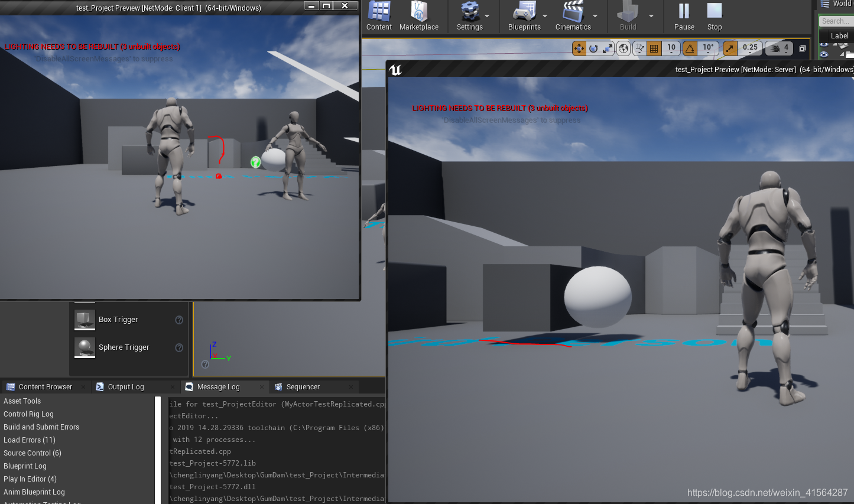Toggle visibility of second outliner row
This screenshot has width=854, height=504.
click(824, 54)
